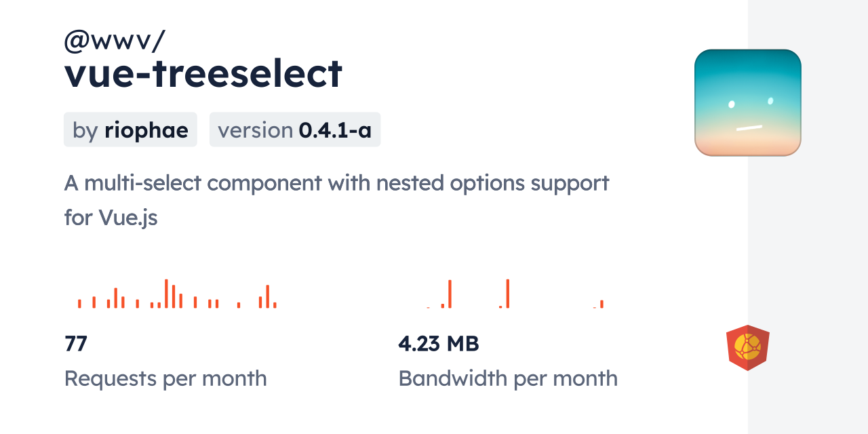Click the first tall bar in the bandwidth chart
The image size is (868, 434).
pyautogui.click(x=450, y=294)
